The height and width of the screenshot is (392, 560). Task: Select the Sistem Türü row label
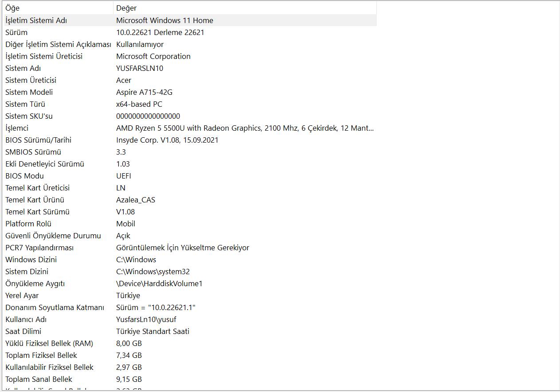(25, 104)
